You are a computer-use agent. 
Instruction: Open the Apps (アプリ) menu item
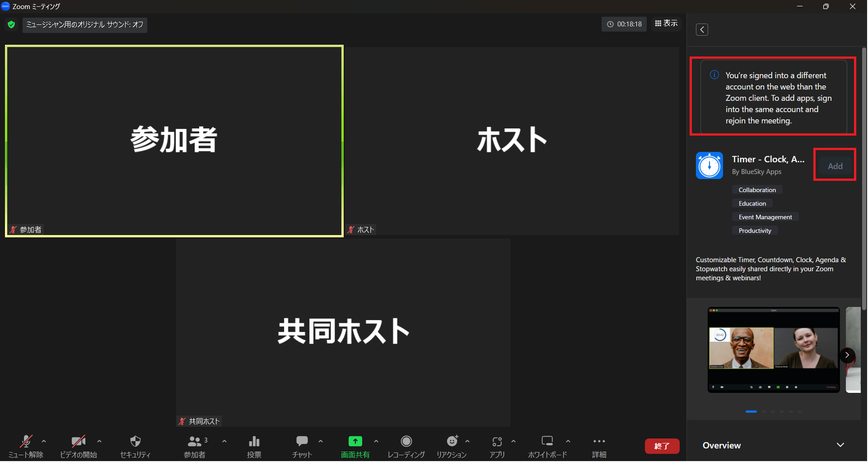(x=497, y=442)
